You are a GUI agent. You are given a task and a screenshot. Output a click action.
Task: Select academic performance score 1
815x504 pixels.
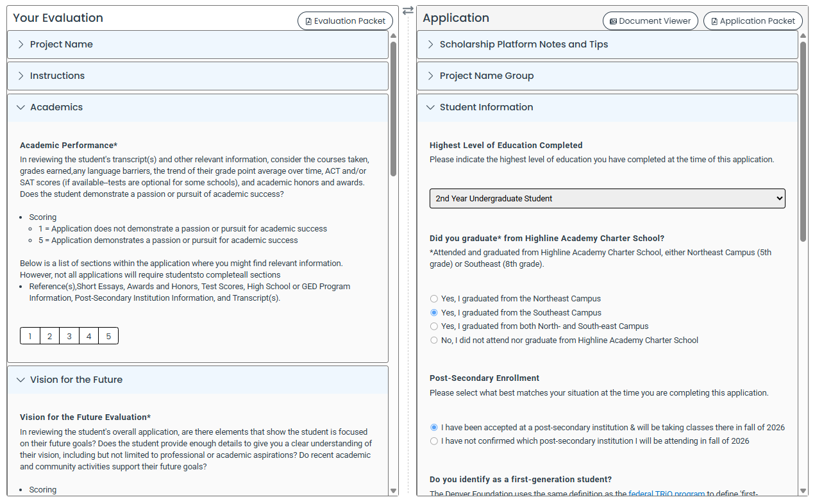(30, 336)
